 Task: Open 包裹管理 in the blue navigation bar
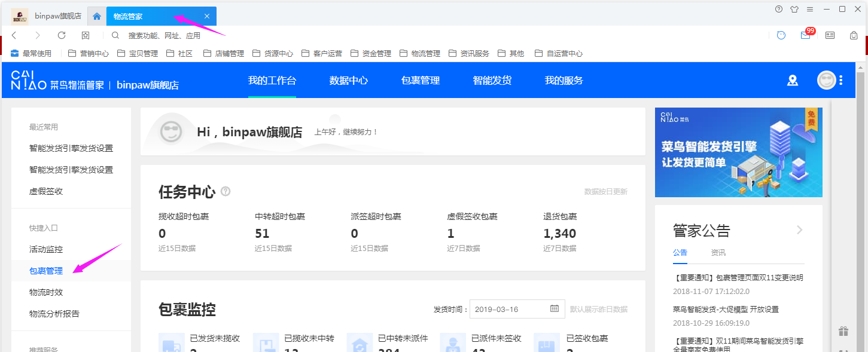(421, 80)
